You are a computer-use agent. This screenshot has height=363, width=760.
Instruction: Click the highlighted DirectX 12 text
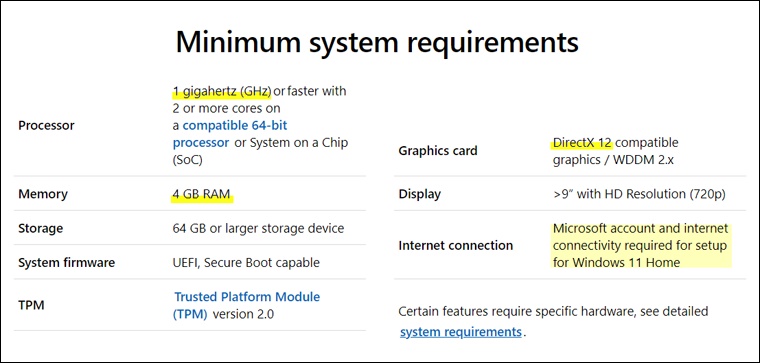point(583,143)
